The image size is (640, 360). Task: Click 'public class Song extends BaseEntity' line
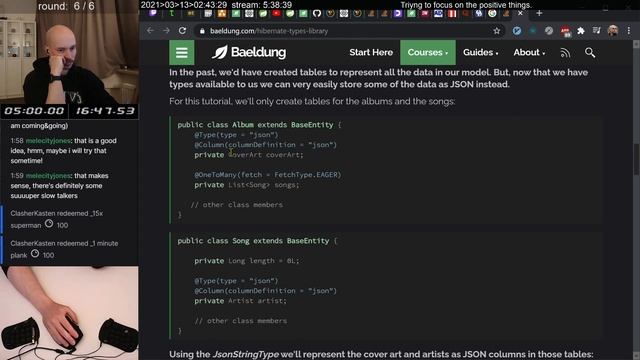[x=257, y=241]
